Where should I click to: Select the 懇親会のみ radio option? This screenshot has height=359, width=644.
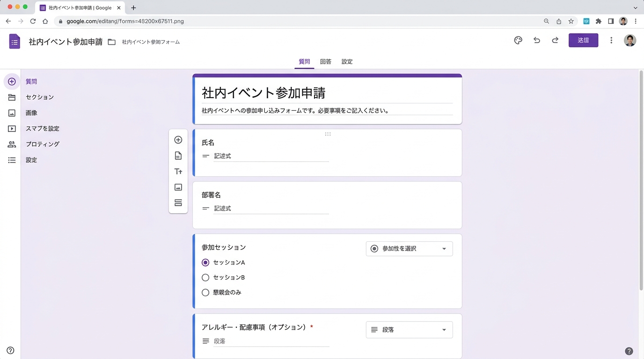point(205,293)
